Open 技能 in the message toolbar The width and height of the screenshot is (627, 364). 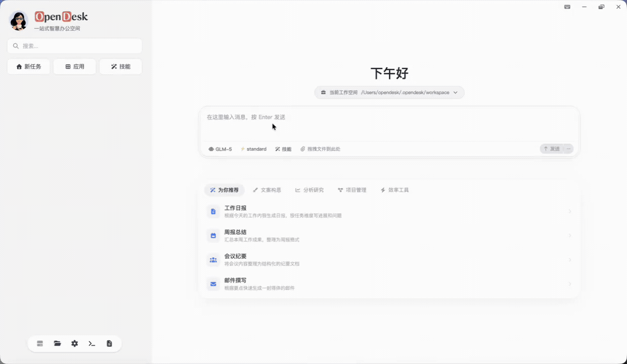283,149
